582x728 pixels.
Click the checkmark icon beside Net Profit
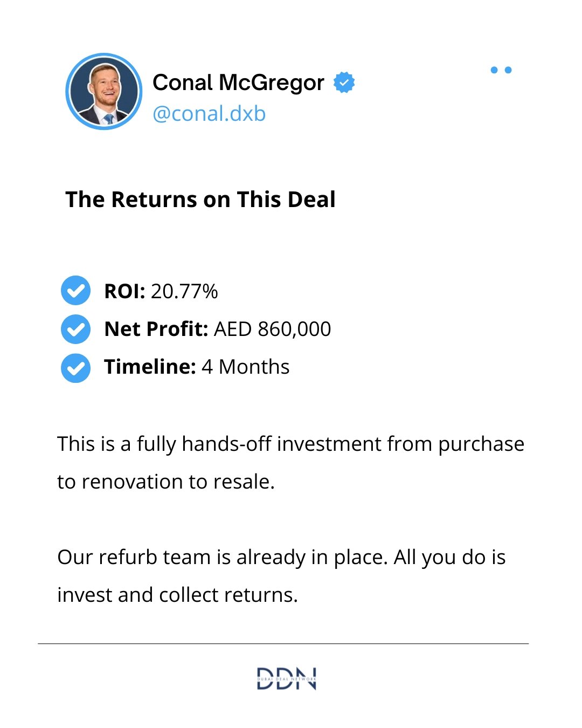point(75,329)
